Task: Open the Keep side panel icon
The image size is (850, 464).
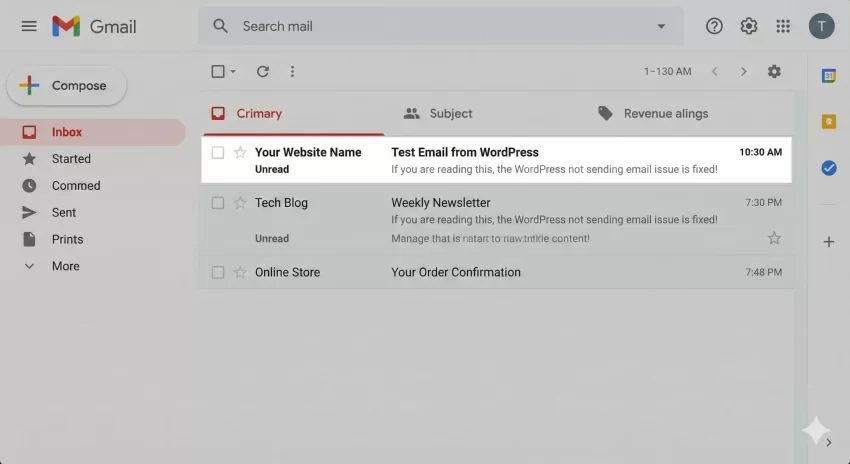Action: 828,121
